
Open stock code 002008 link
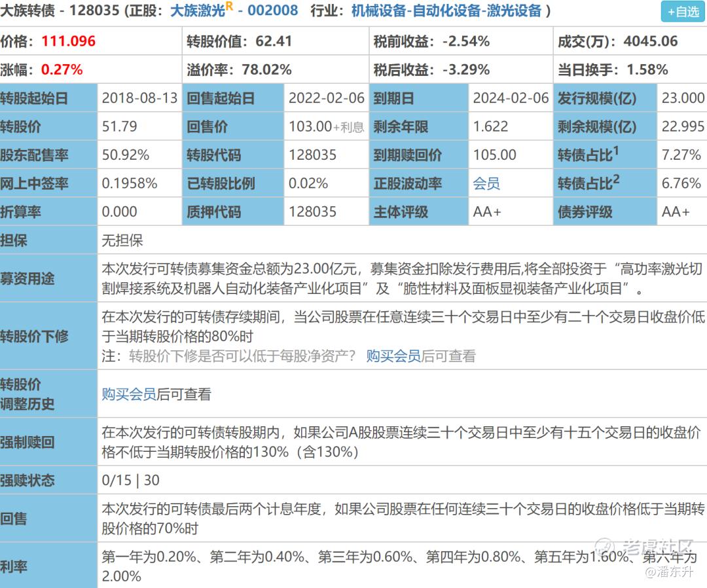coord(273,10)
